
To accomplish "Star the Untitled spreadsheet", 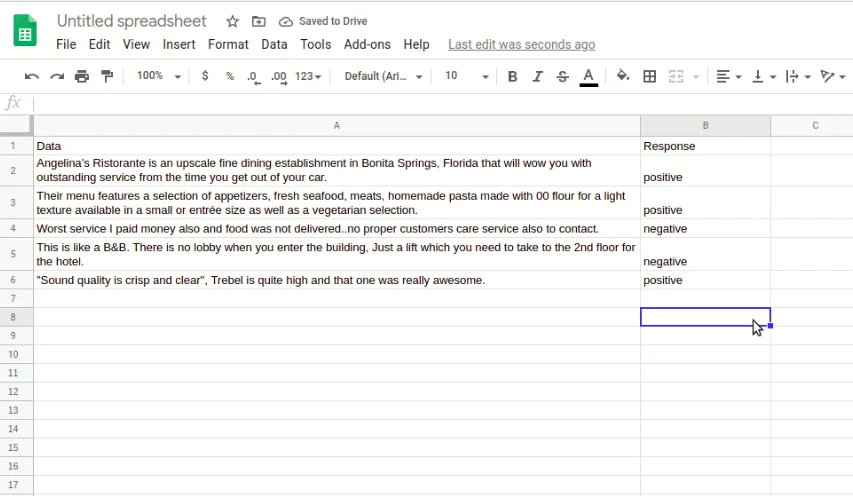I will (232, 21).
